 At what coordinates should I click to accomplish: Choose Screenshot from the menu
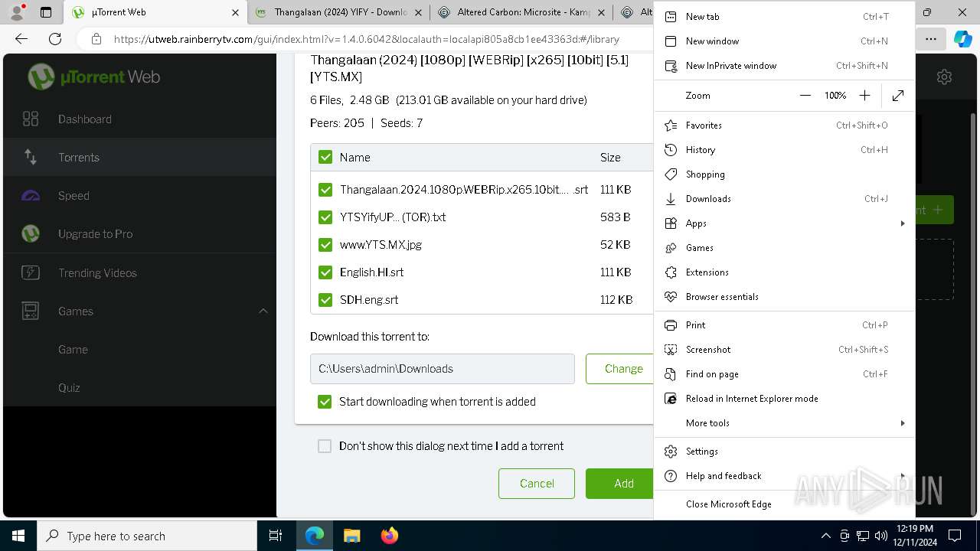pos(784,349)
